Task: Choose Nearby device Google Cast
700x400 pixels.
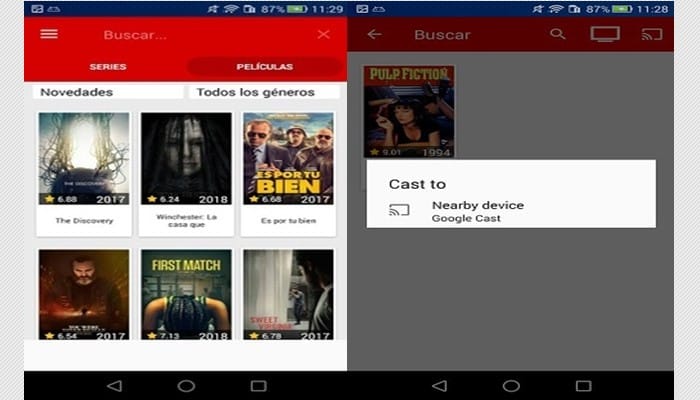Action: point(511,211)
